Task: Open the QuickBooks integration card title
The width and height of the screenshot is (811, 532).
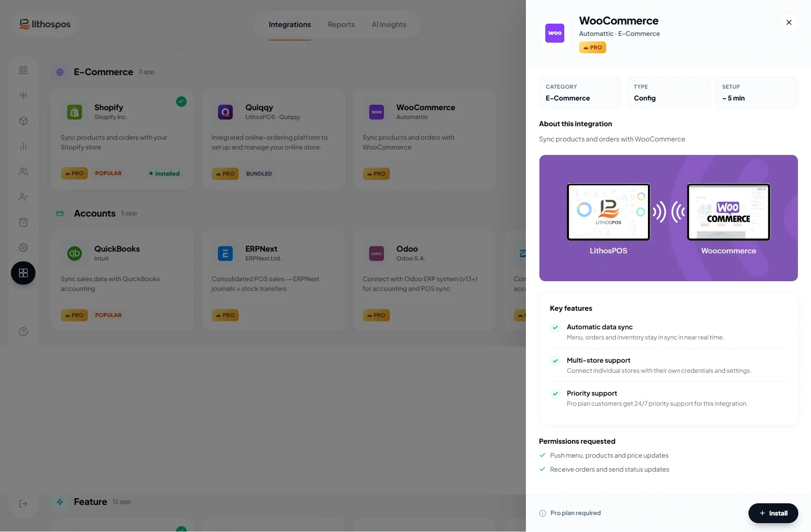Action: click(x=117, y=249)
